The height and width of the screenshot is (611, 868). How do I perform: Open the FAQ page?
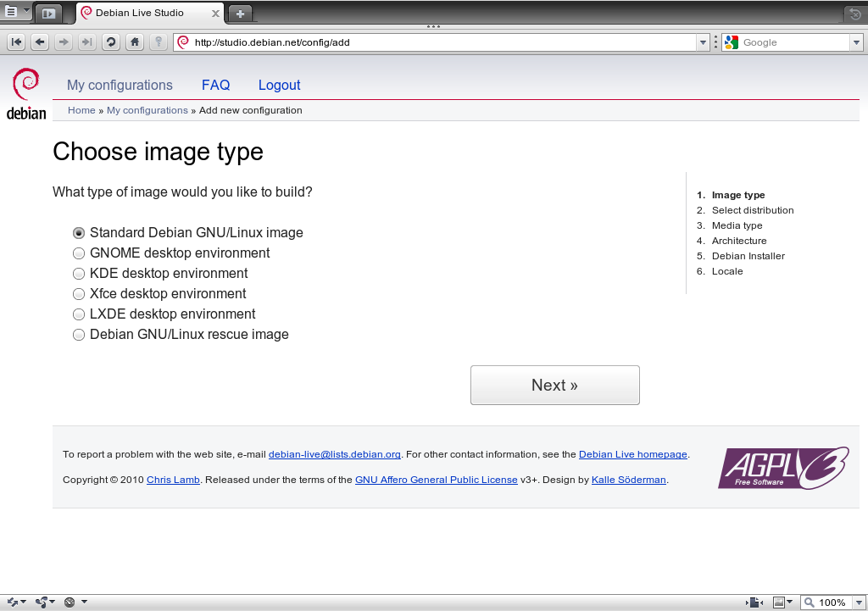point(215,86)
